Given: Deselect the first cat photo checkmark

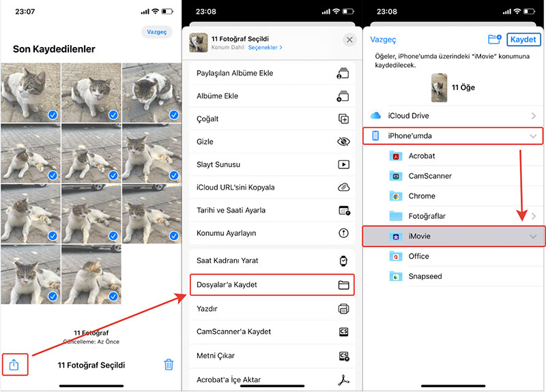Looking at the screenshot, I should [x=52, y=115].
